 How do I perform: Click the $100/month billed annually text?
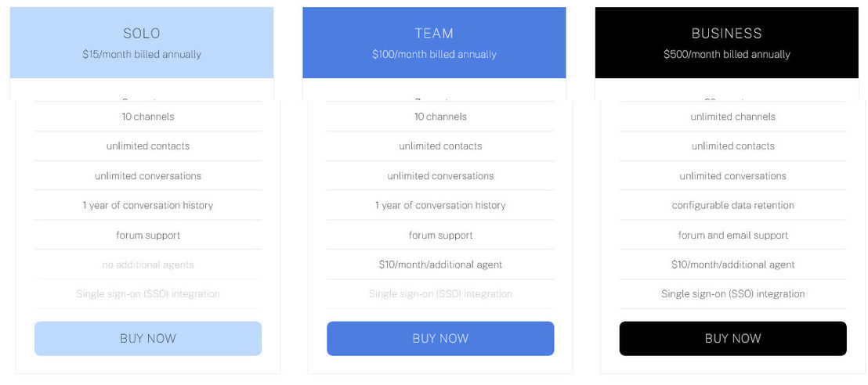coord(434,54)
